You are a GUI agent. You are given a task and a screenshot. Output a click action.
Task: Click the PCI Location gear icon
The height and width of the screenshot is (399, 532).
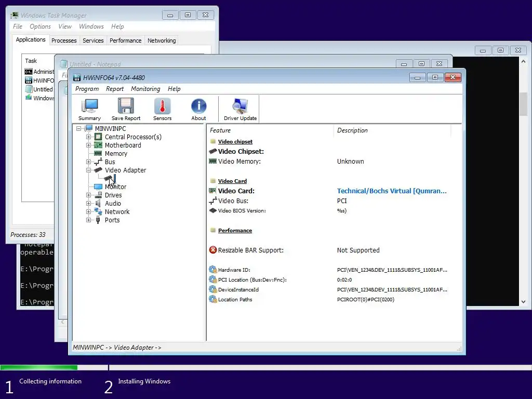212,280
